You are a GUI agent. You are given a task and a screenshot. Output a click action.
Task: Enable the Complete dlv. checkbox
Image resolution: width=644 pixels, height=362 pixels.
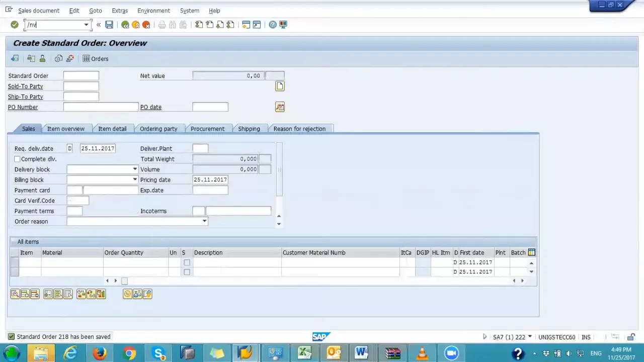coord(17,159)
